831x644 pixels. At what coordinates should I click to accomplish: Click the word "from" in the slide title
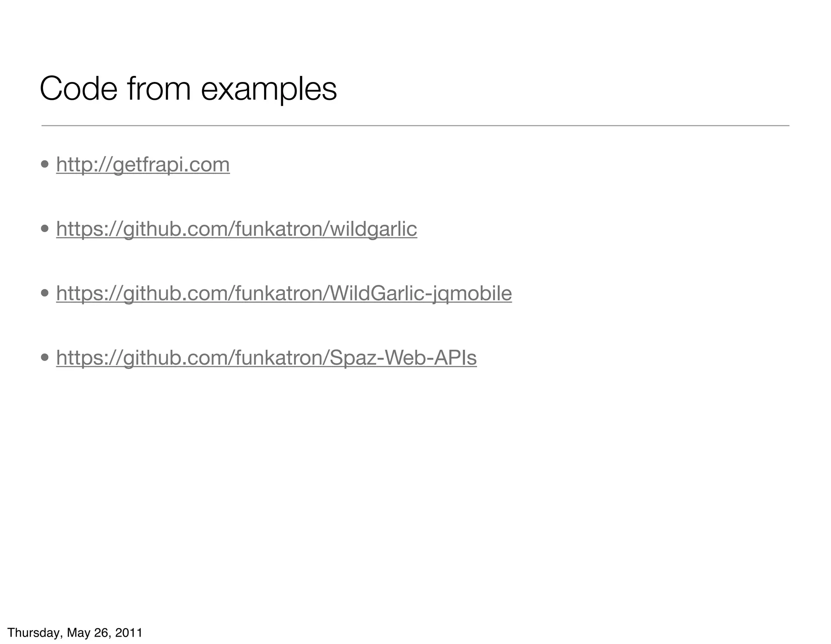coord(159,89)
